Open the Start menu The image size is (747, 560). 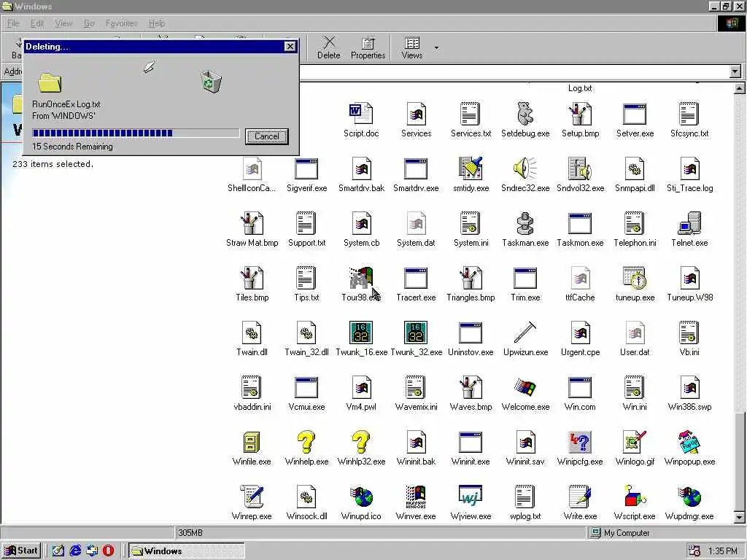pos(21,551)
